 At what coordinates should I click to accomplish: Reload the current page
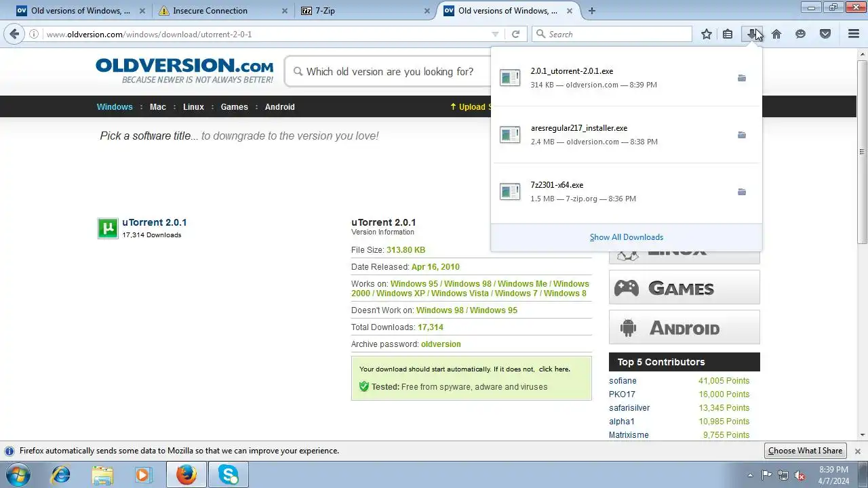click(515, 34)
